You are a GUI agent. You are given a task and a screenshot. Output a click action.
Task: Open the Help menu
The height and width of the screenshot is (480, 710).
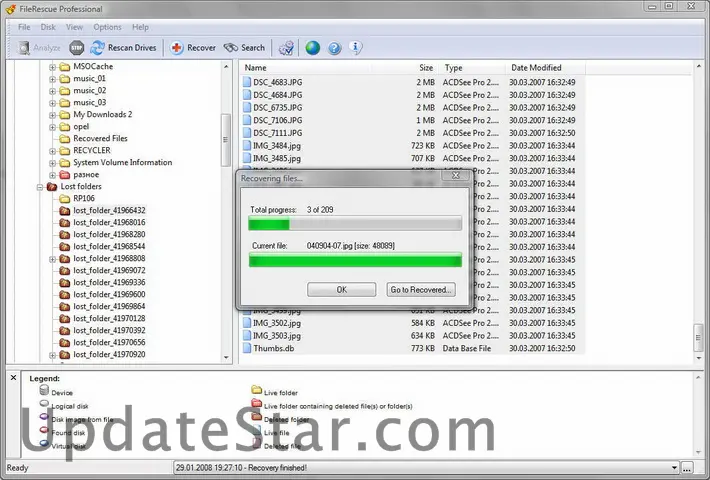pyautogui.click(x=140, y=27)
